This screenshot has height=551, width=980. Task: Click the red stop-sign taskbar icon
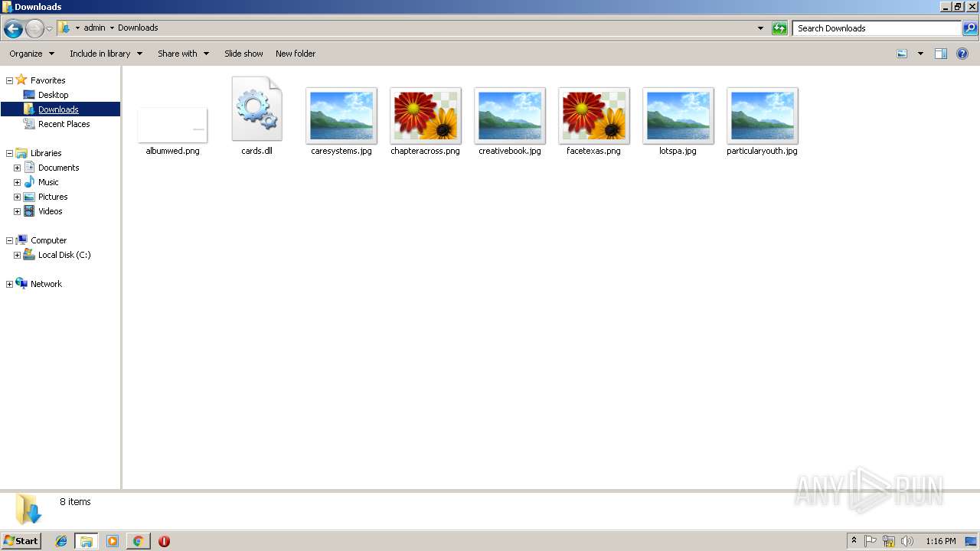pos(164,541)
